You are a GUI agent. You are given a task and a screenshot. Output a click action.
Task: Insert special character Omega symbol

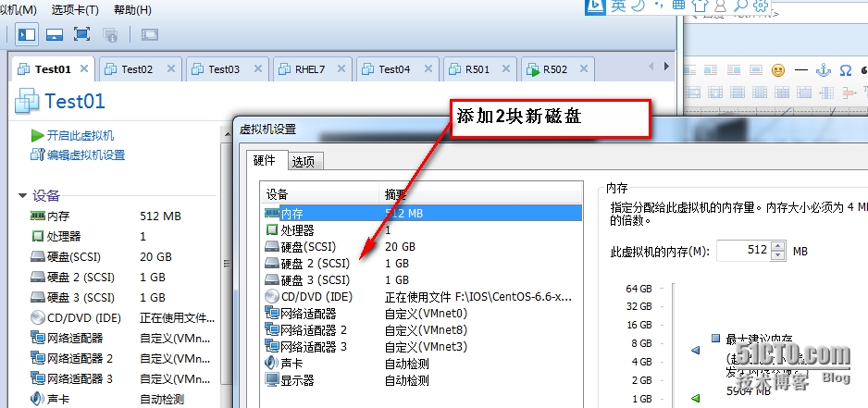pos(845,70)
